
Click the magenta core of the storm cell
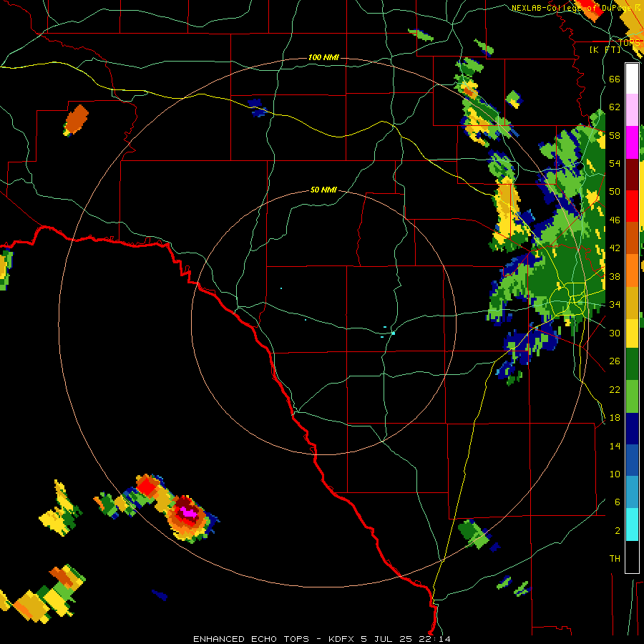188,512
